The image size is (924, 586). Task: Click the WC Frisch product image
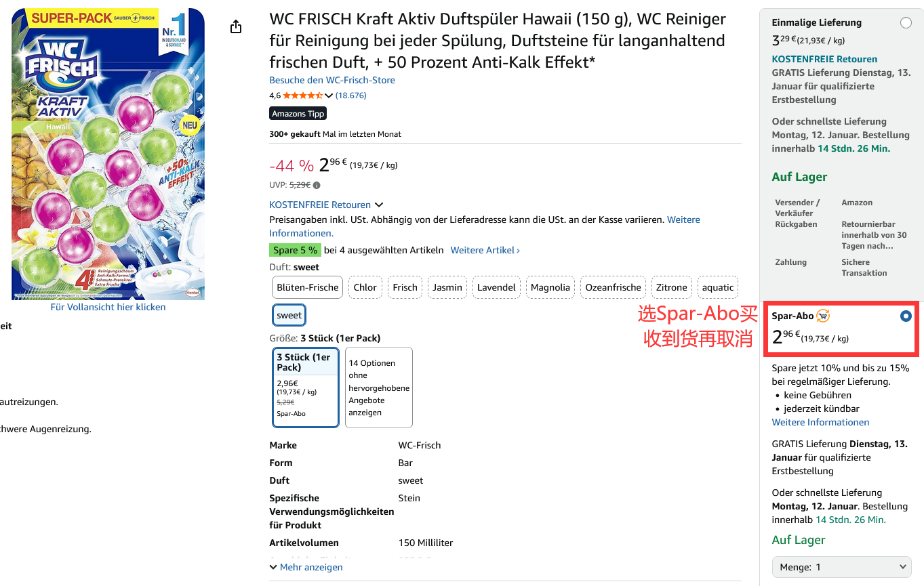(x=108, y=154)
